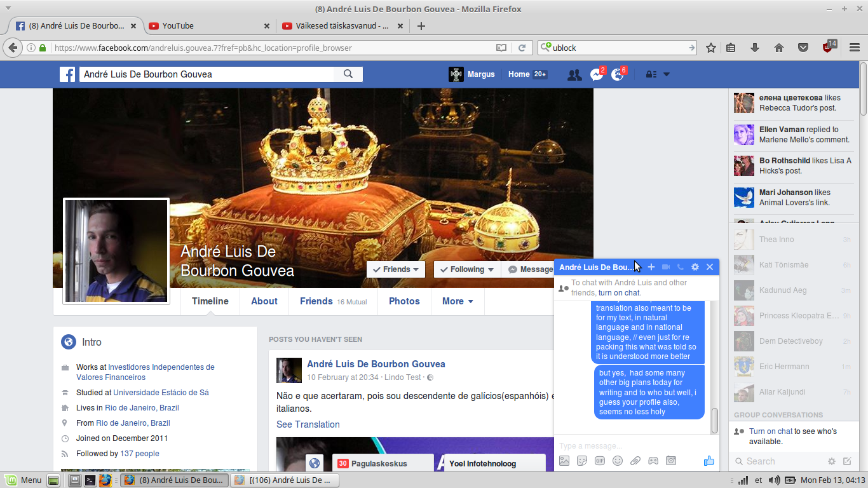Viewport: 868px width, 488px height.
Task: Send thumbs-up like in chat
Action: (x=709, y=461)
